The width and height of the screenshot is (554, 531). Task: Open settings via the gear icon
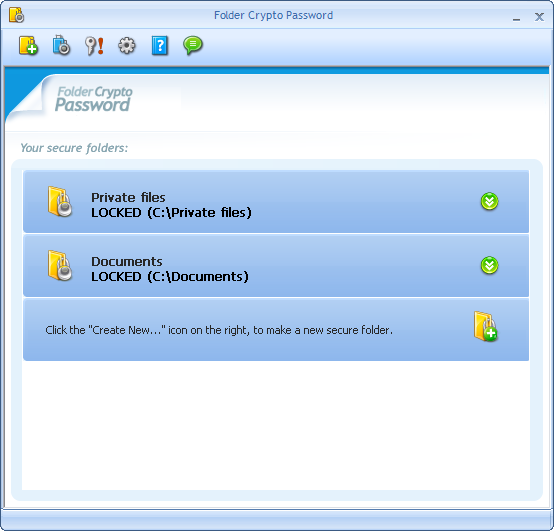click(x=126, y=46)
